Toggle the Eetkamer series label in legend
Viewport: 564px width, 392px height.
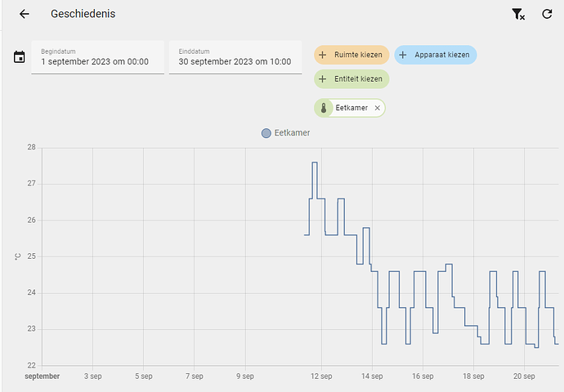[293, 133]
